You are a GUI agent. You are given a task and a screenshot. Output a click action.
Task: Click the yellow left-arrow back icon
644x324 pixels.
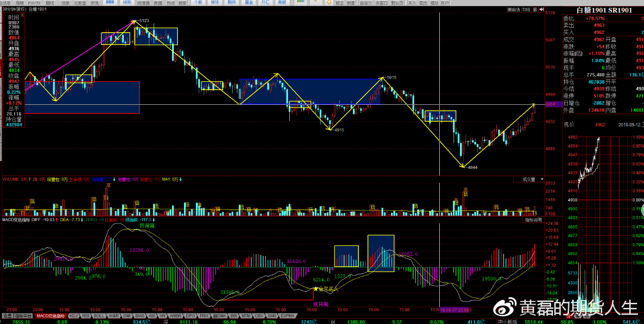click(x=315, y=2)
